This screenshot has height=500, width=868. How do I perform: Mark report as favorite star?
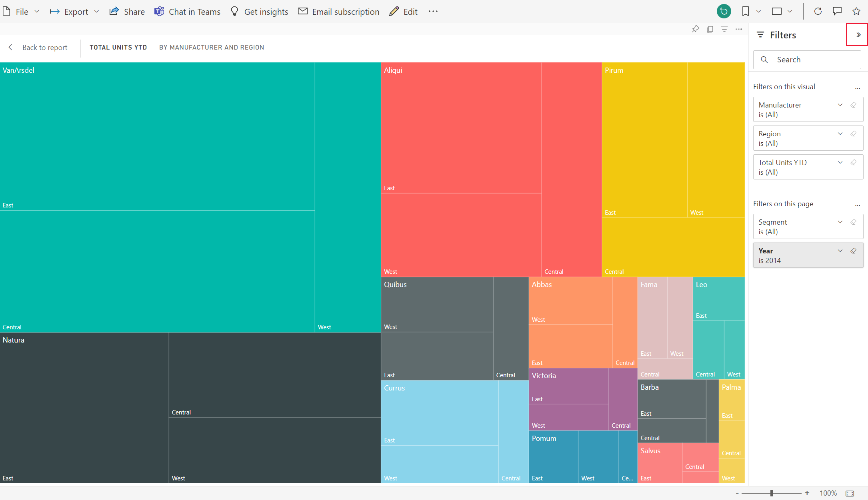tap(856, 11)
